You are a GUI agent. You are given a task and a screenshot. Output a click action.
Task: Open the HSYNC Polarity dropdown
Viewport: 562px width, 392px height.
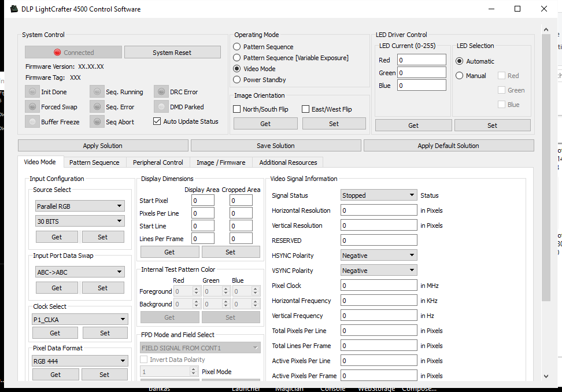tap(379, 256)
